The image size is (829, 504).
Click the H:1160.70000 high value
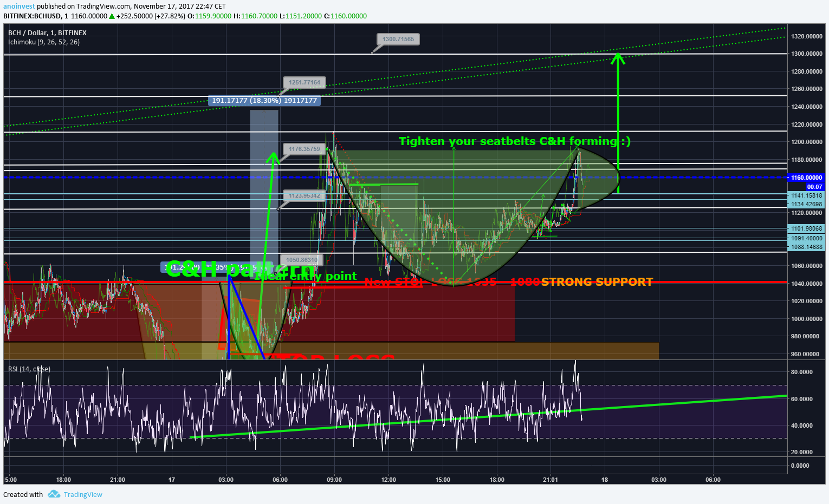pyautogui.click(x=255, y=16)
